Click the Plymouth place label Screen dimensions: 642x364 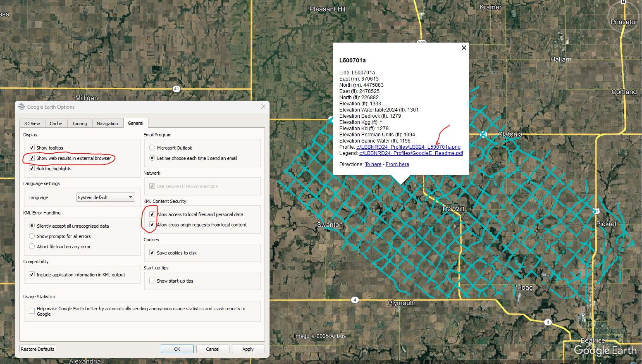[x=401, y=303]
